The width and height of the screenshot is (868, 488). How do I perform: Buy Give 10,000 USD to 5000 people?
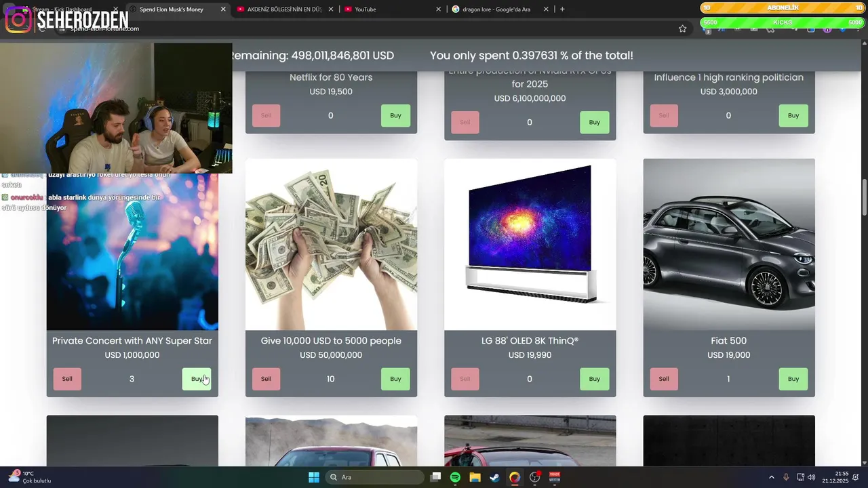(x=395, y=379)
